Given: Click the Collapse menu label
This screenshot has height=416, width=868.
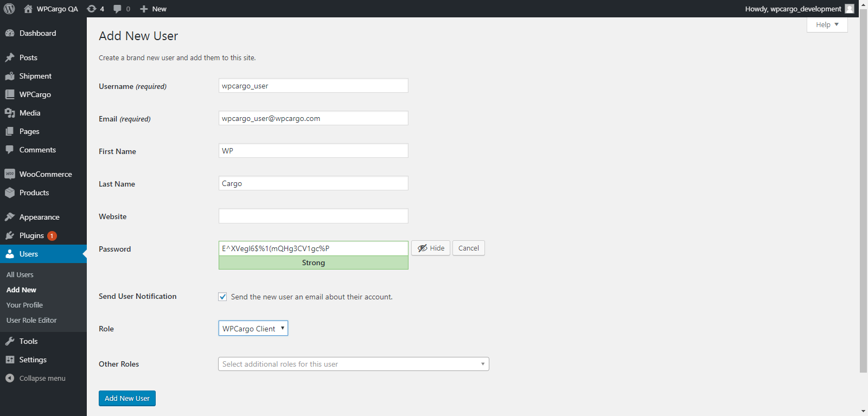Looking at the screenshot, I should [x=42, y=378].
